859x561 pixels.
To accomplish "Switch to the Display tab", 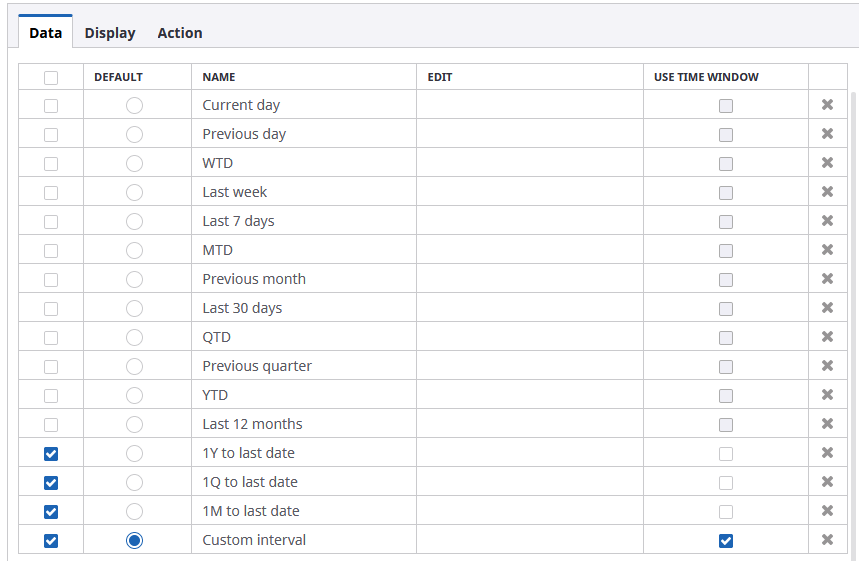I will pos(110,33).
